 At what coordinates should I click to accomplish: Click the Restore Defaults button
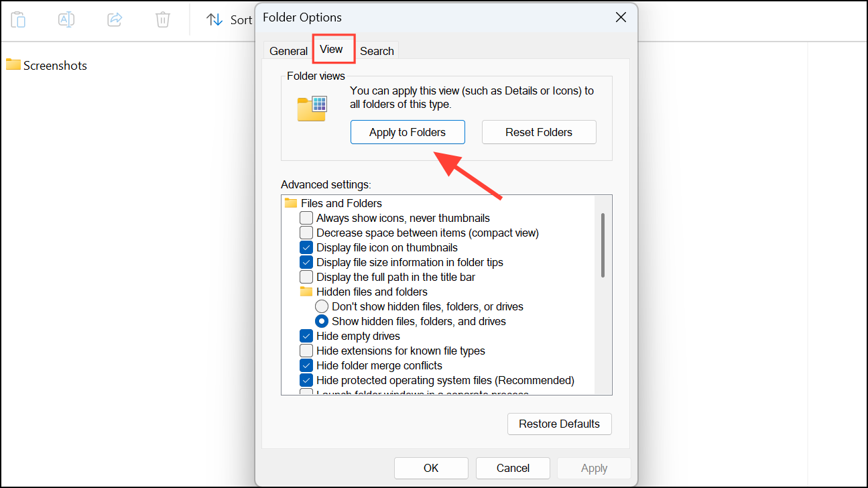tap(559, 424)
